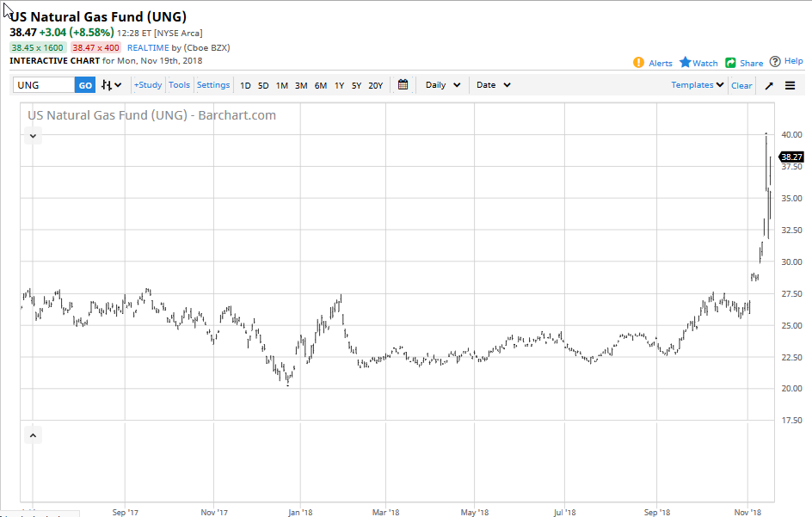
Task: Click the pop-out chart arrow icon
Action: point(769,85)
